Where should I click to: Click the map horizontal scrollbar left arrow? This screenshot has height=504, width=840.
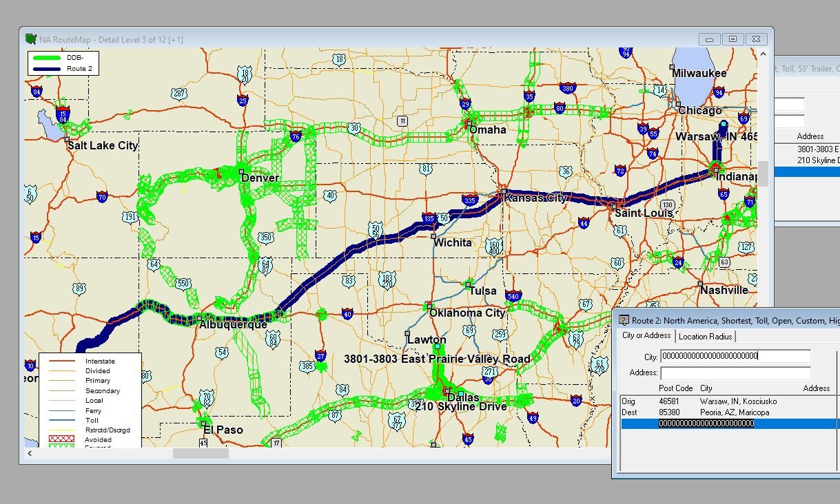(x=30, y=453)
